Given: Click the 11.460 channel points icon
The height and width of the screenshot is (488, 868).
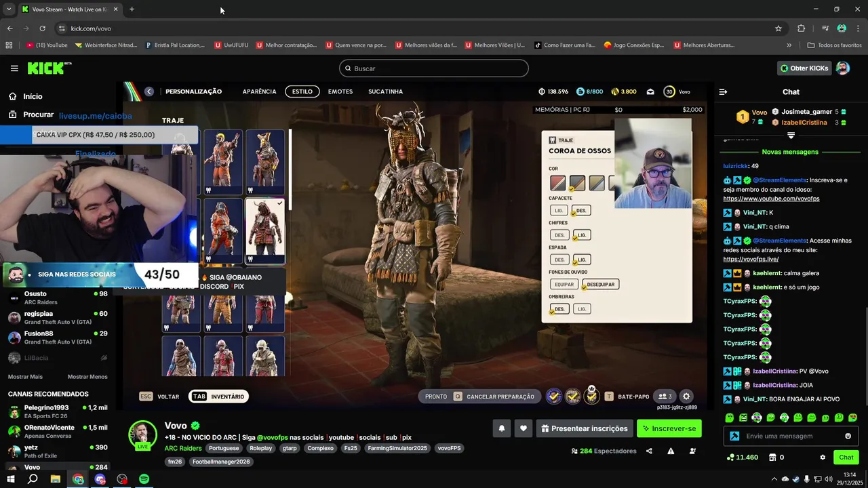Looking at the screenshot, I should 730,457.
